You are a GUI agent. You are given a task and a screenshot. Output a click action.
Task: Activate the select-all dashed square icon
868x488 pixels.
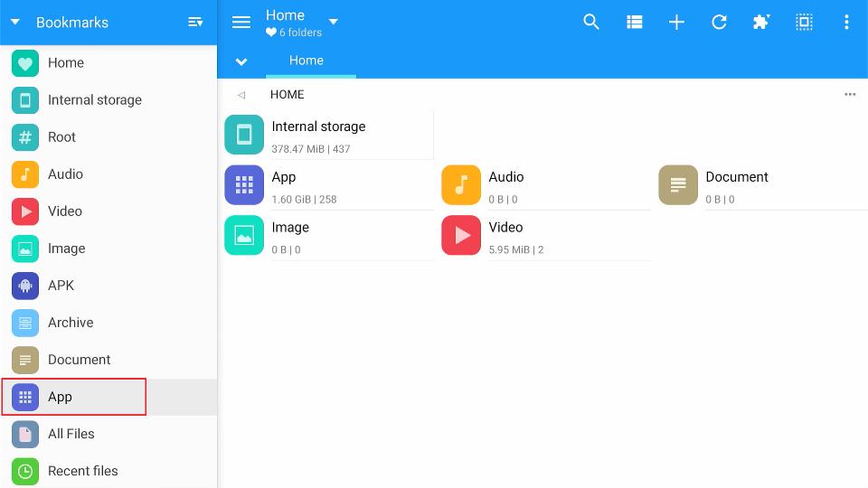click(x=804, y=22)
